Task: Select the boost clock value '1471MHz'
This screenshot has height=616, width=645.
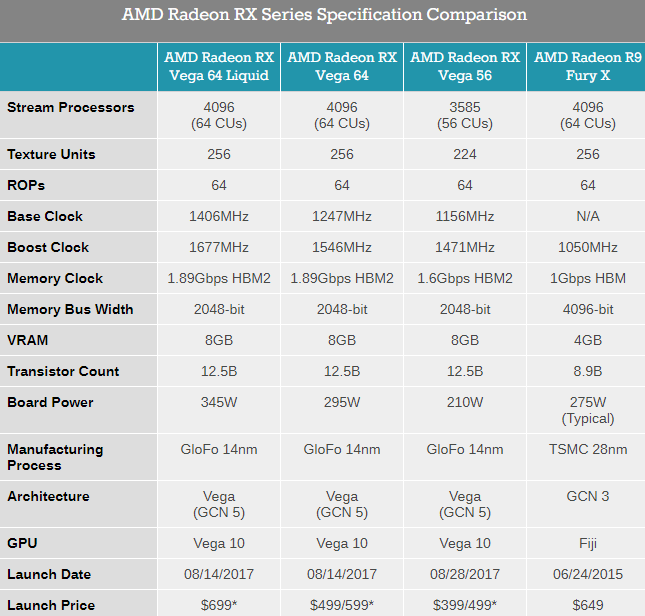Action: pos(465,247)
